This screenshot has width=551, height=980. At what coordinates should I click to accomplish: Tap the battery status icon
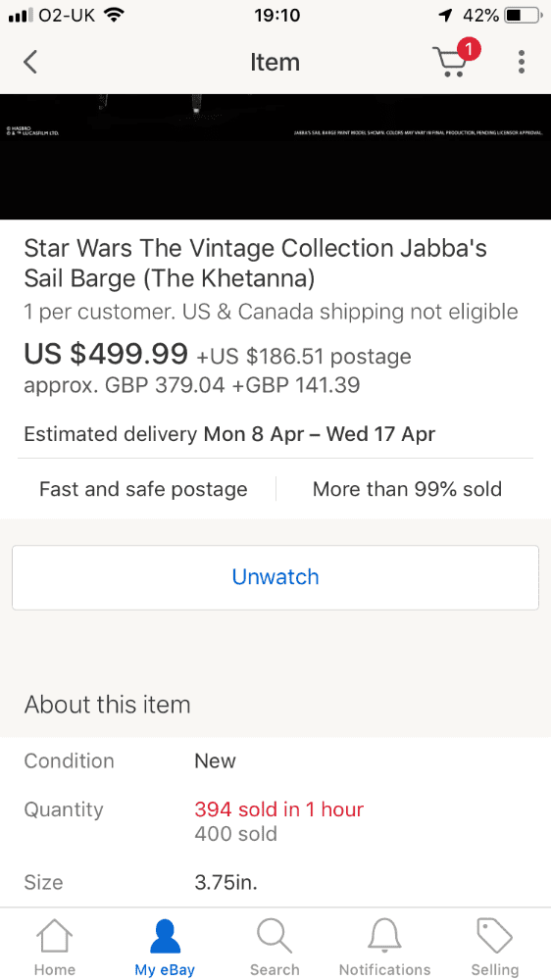point(523,15)
